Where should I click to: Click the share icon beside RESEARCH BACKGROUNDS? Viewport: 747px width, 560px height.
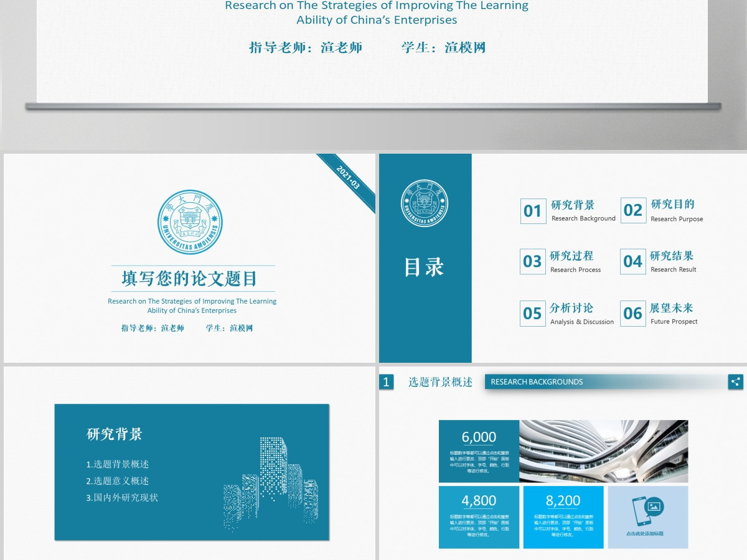736,382
